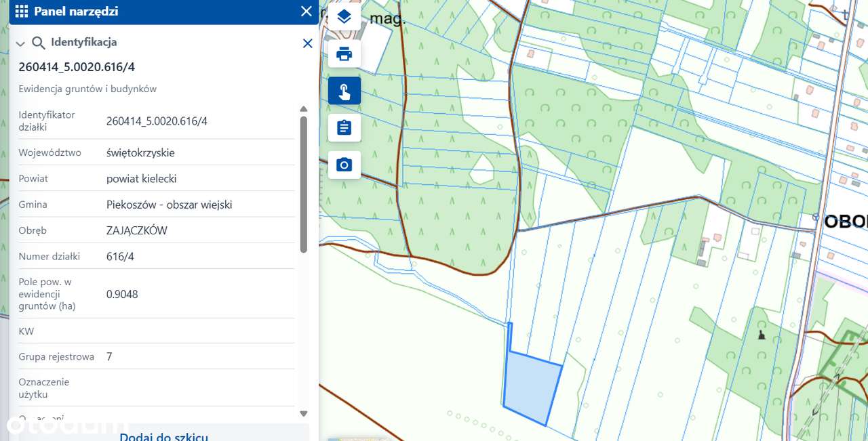Click the Identyfikator działki value

pyautogui.click(x=157, y=121)
